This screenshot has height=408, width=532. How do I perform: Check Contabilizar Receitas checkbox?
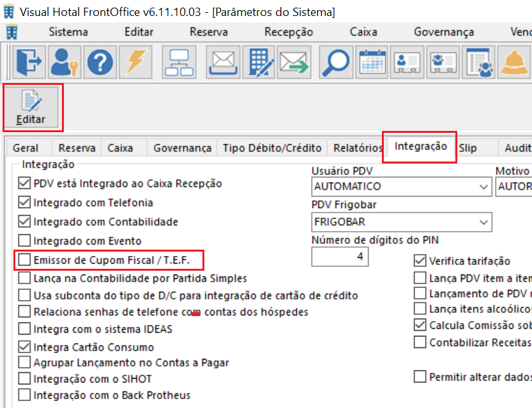pyautogui.click(x=420, y=342)
